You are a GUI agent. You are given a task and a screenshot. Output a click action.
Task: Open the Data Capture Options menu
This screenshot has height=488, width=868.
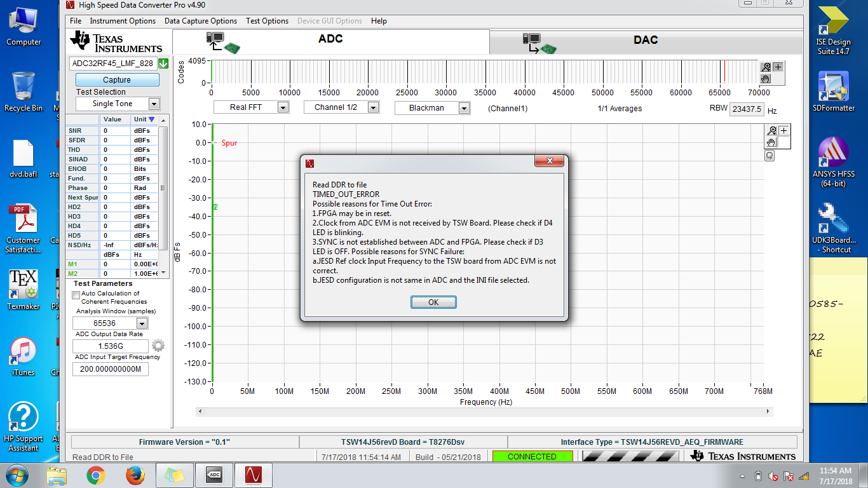point(201,21)
